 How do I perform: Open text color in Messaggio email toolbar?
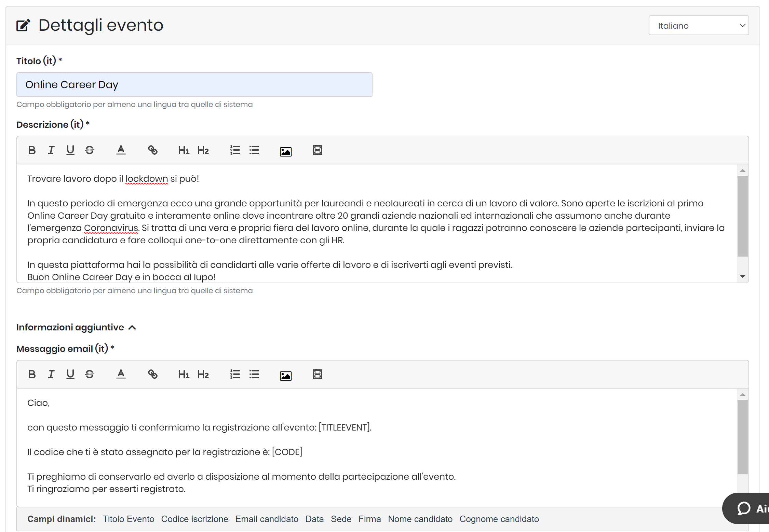(x=121, y=374)
